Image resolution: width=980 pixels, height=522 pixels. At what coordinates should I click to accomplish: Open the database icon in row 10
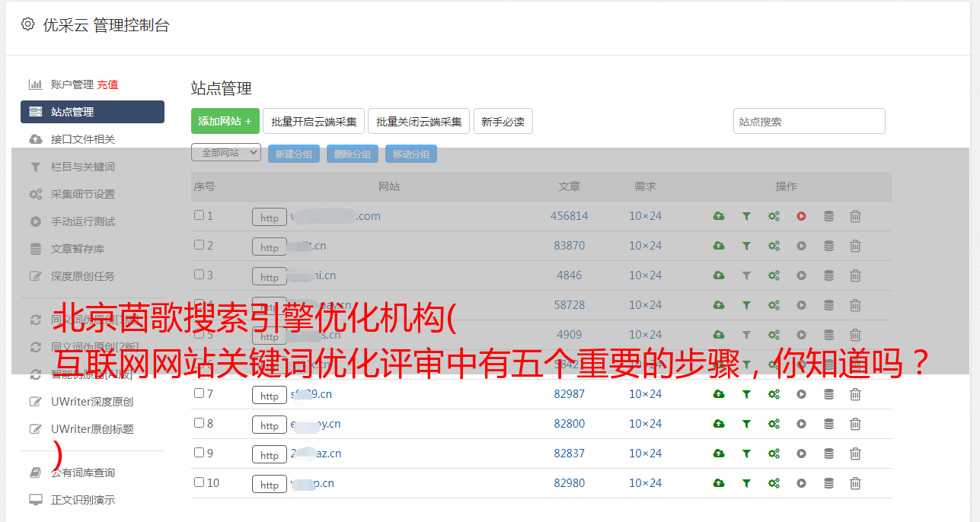[x=828, y=483]
